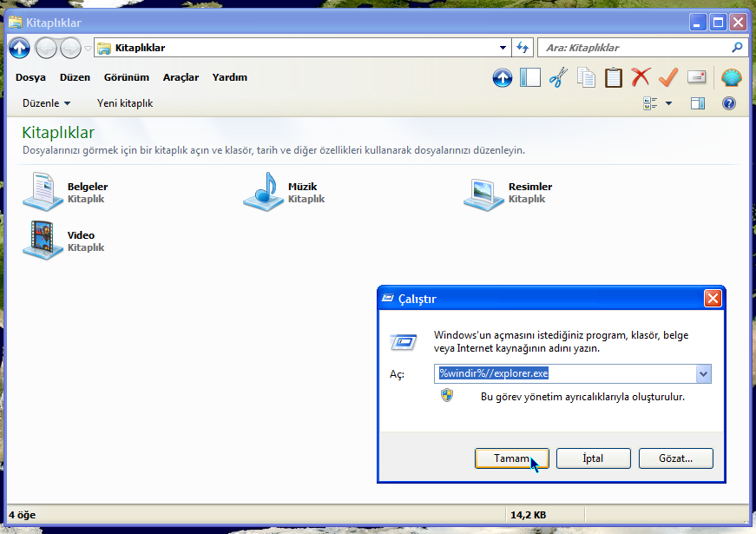Screen dimensions: 756x534
Task: Click the folder icon in Kitaplıklar title bar
Action: (16, 23)
